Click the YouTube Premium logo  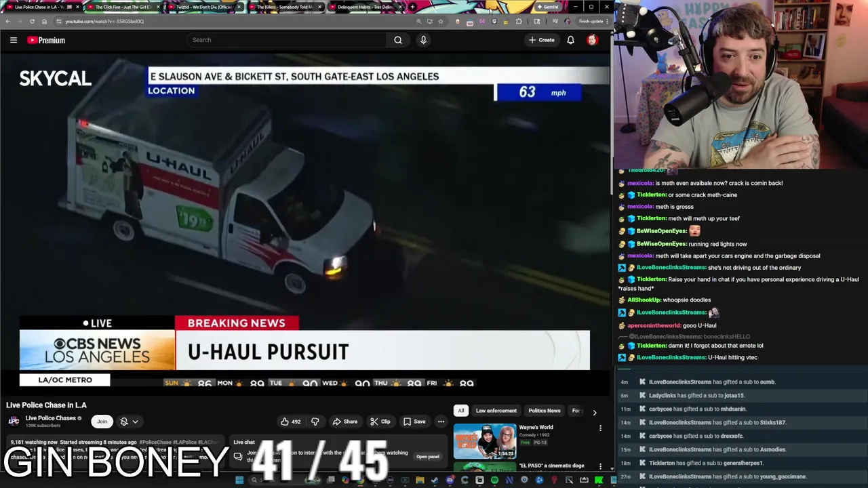(46, 40)
